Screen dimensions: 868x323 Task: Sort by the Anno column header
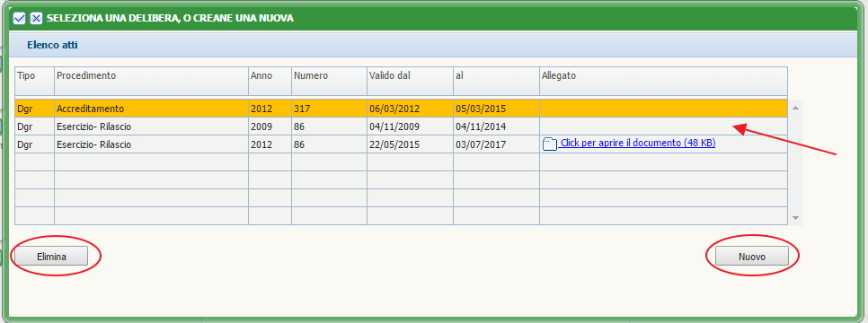click(x=270, y=82)
